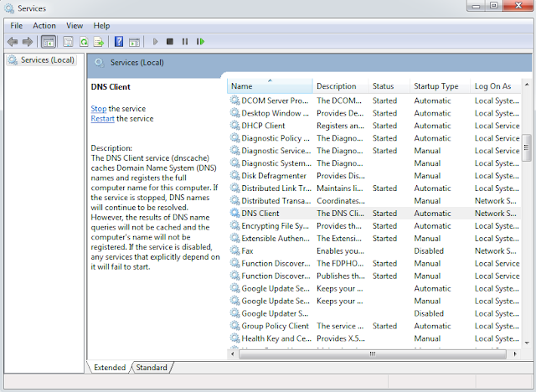Click Automatic startup type of Google Update Se...
This screenshot has width=536, height=392.
coord(432,288)
